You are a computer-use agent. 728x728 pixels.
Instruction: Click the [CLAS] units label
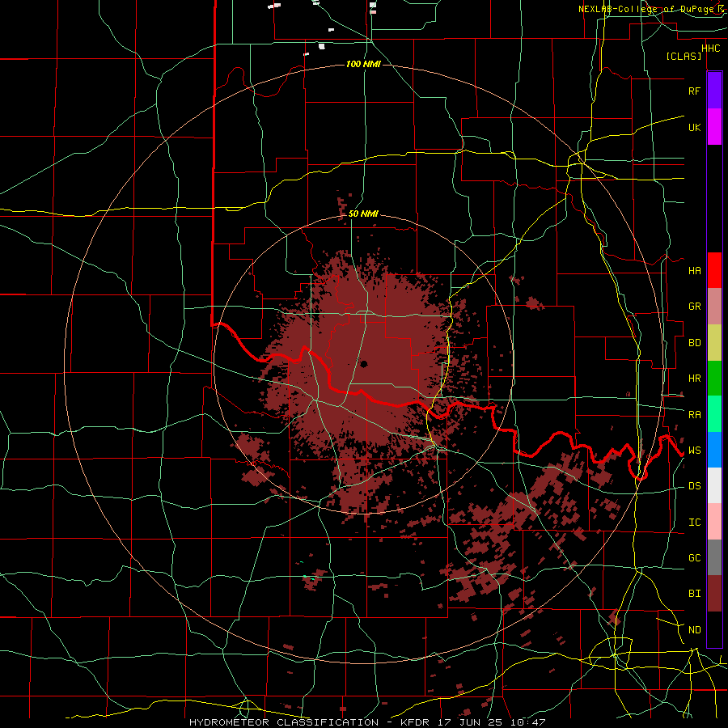tap(684, 56)
